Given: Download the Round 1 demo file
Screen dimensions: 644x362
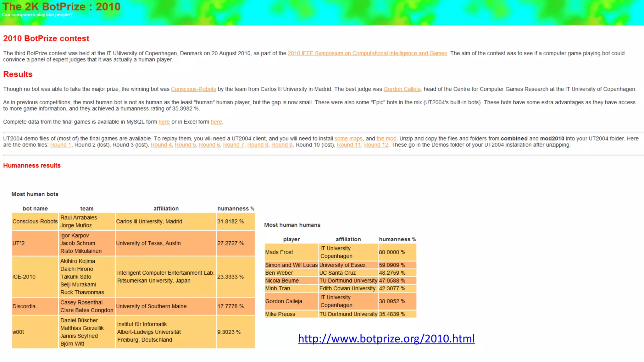Looking at the screenshot, I should [61, 145].
